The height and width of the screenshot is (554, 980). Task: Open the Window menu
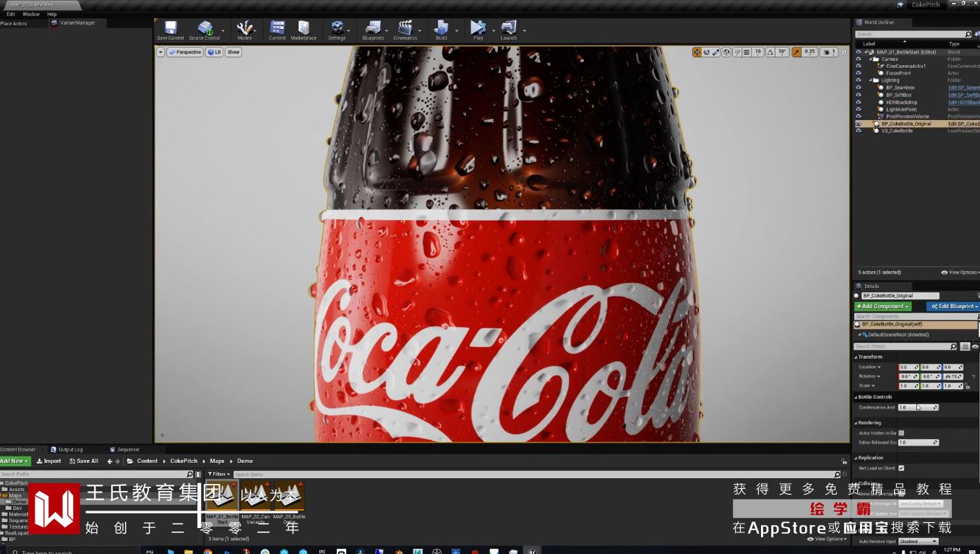point(31,14)
